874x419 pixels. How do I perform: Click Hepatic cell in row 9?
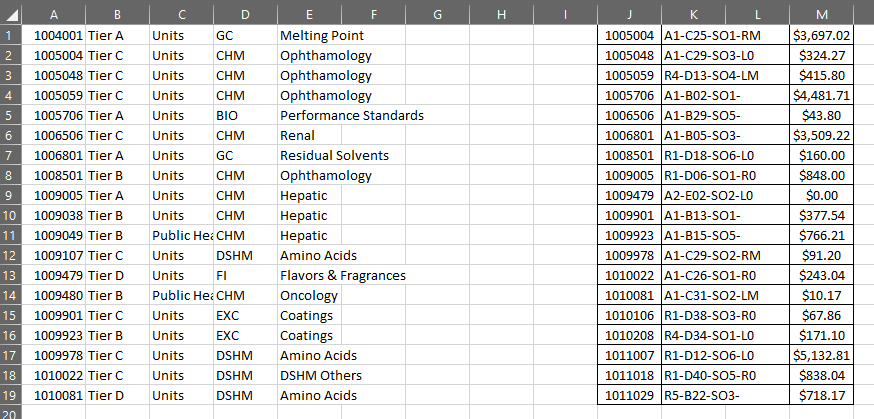309,195
